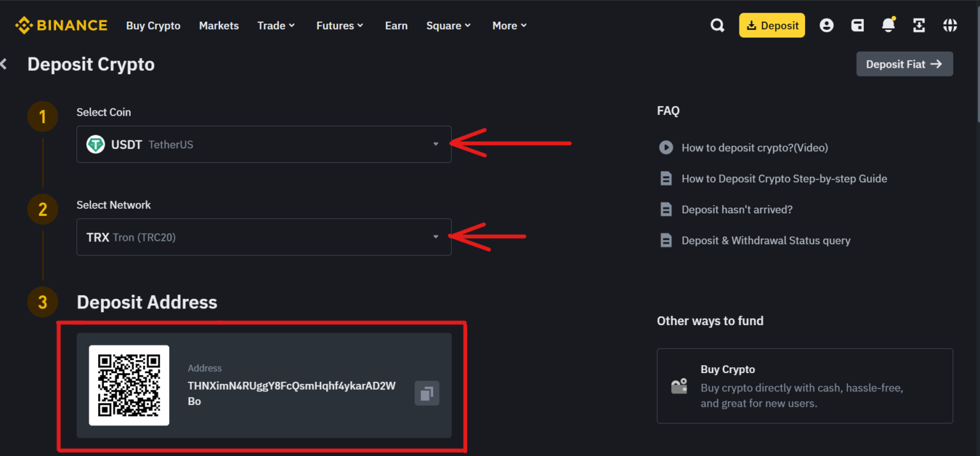
Task: Click the back arrow beside Deposit Crypto
Action: 4,63
